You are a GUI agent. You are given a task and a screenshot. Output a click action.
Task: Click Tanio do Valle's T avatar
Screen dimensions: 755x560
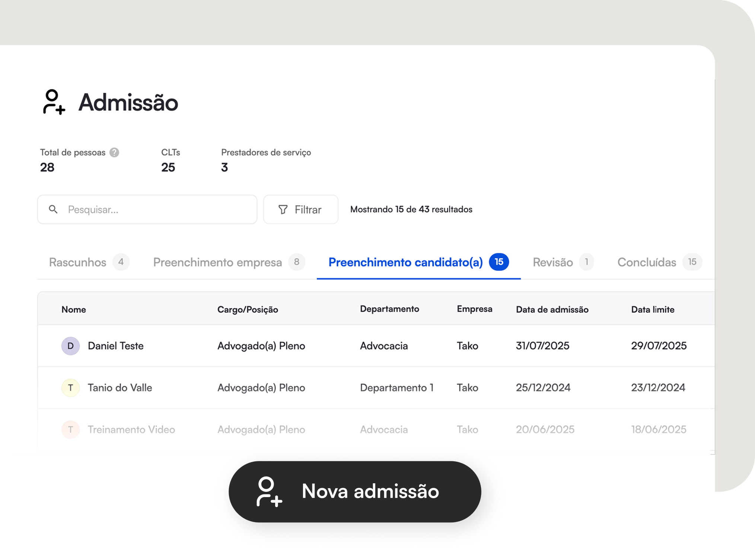tap(70, 388)
